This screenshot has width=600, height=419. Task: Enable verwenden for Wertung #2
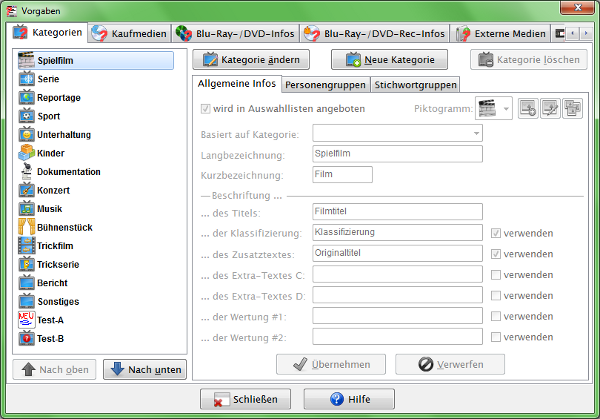click(497, 337)
